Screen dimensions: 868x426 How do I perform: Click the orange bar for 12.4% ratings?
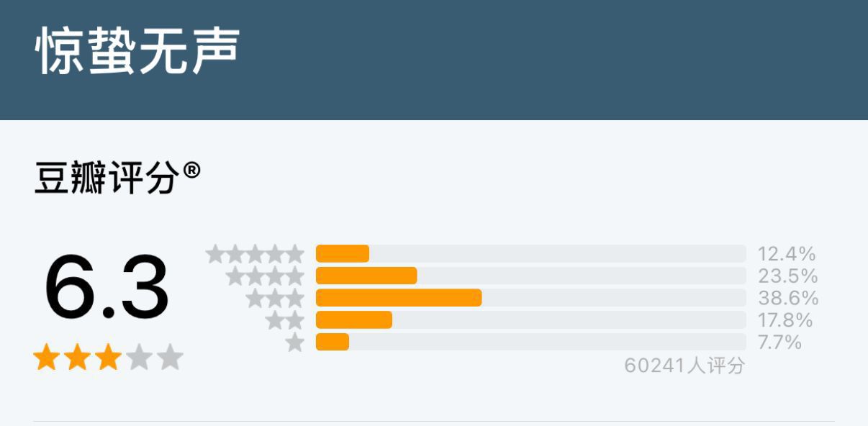(343, 254)
